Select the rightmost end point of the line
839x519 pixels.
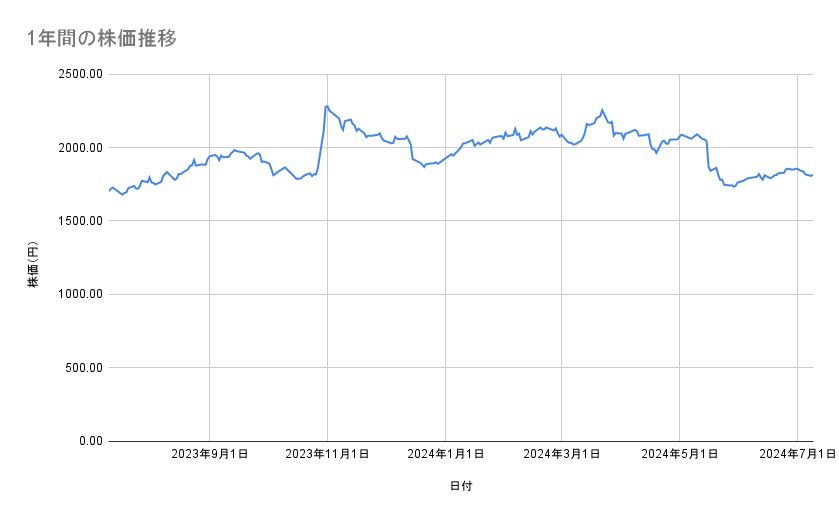pos(813,175)
